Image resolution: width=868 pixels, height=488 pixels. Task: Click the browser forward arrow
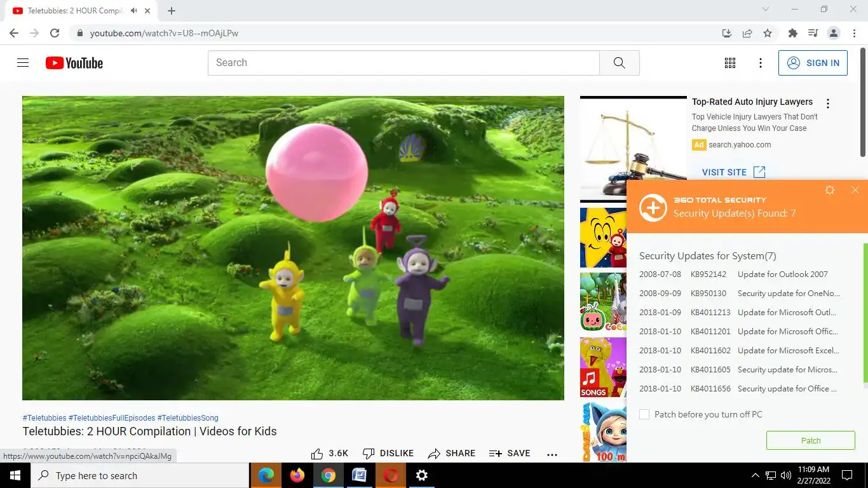pos(34,33)
